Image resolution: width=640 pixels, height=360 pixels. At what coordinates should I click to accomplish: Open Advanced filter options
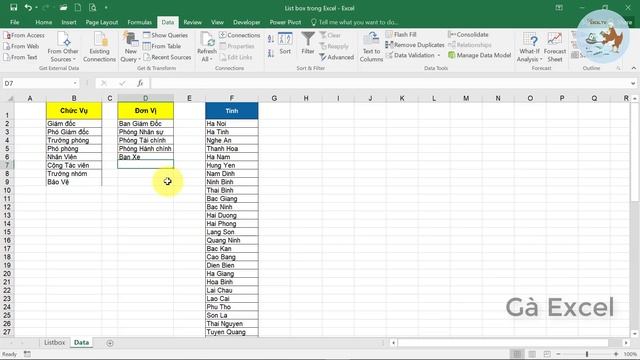tap(337, 57)
